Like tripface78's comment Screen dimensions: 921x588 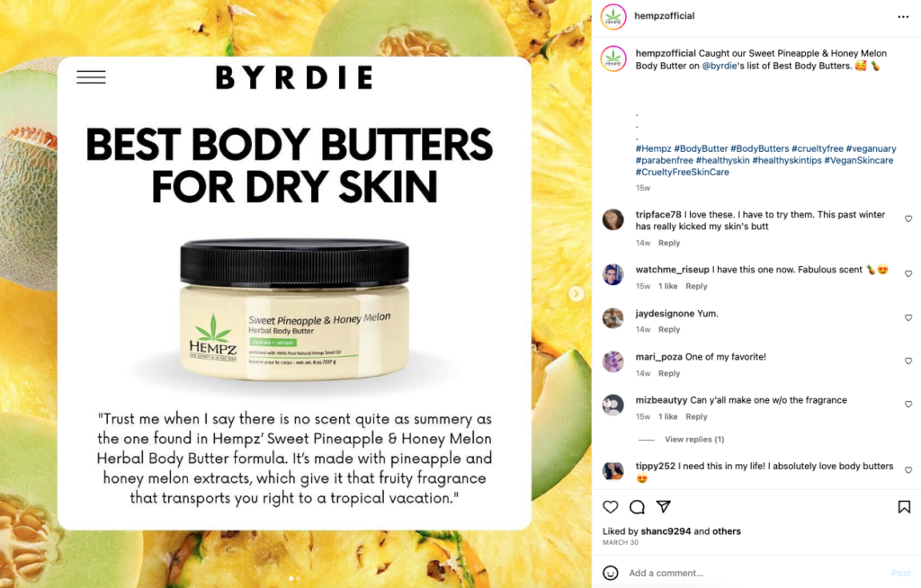pos(908,219)
